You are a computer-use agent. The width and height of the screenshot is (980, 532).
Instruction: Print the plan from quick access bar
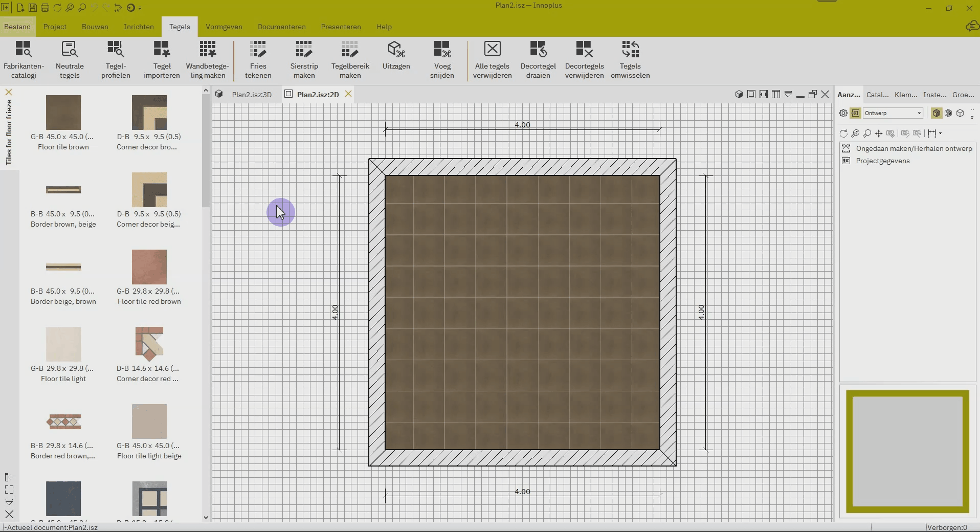(x=44, y=8)
